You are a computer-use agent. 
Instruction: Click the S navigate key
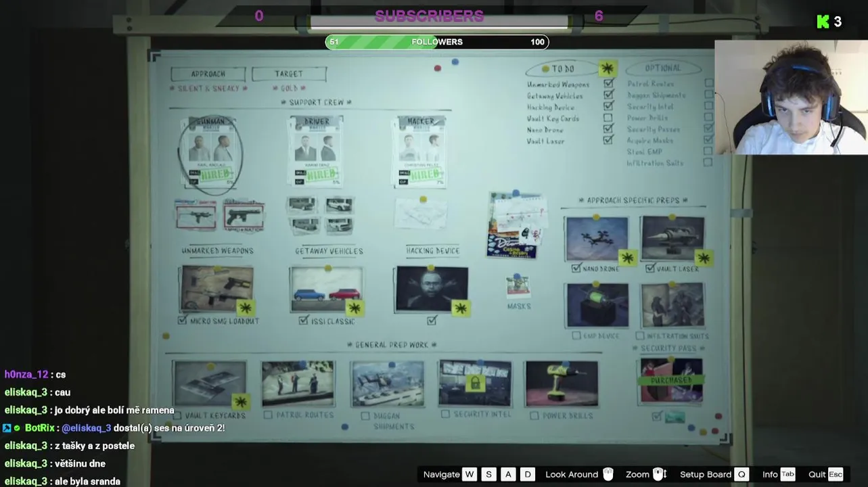pyautogui.click(x=489, y=474)
